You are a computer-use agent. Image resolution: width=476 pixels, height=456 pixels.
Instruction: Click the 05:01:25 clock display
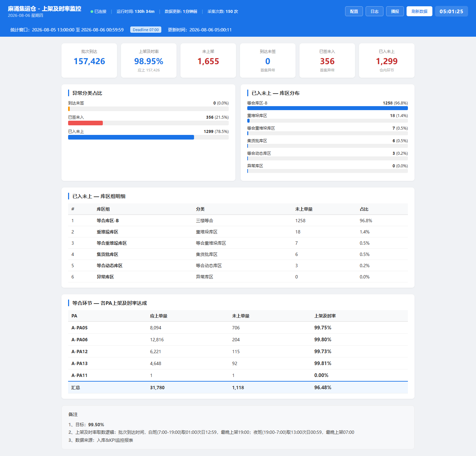[x=452, y=11]
